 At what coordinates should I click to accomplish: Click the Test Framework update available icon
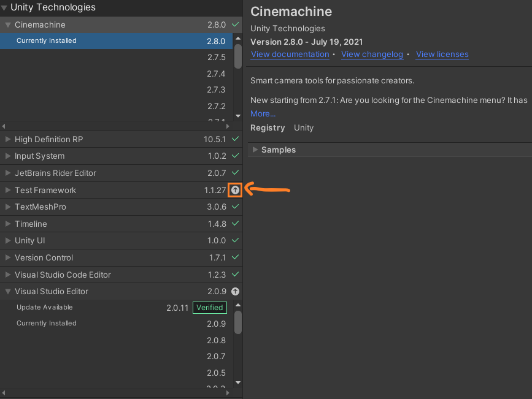point(235,190)
